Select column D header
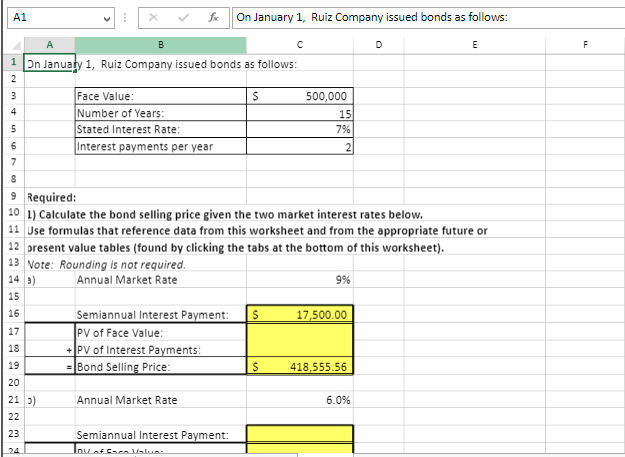The width and height of the screenshot is (625, 457). point(379,45)
